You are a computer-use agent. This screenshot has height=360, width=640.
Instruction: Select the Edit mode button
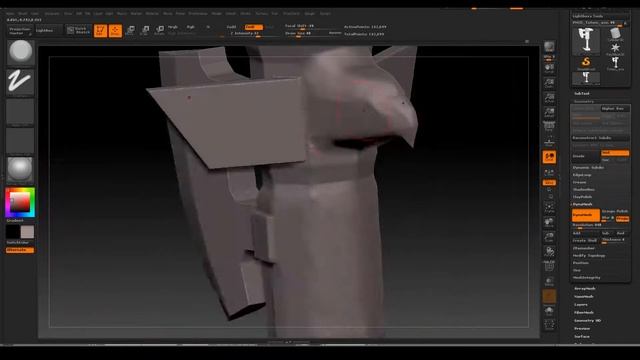[x=100, y=31]
